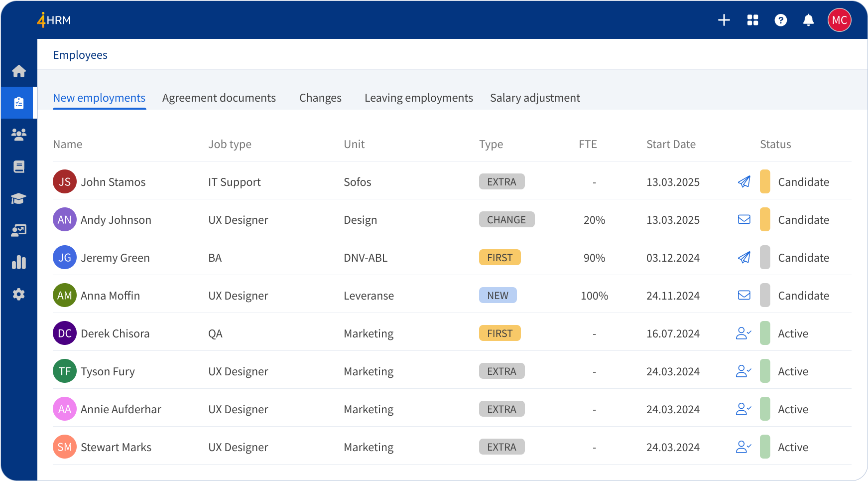Click user-check icon for Stewart Marks
The width and height of the screenshot is (868, 481).
click(744, 447)
